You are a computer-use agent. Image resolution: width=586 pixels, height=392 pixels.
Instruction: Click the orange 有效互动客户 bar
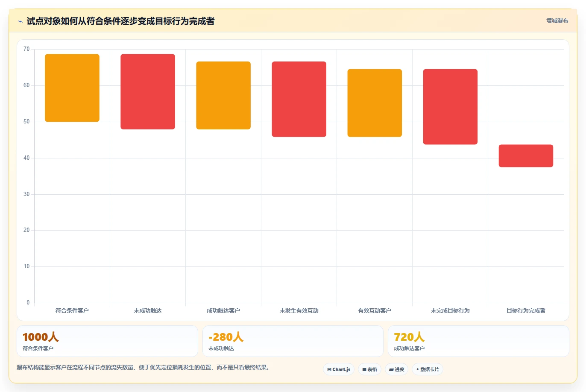click(375, 103)
